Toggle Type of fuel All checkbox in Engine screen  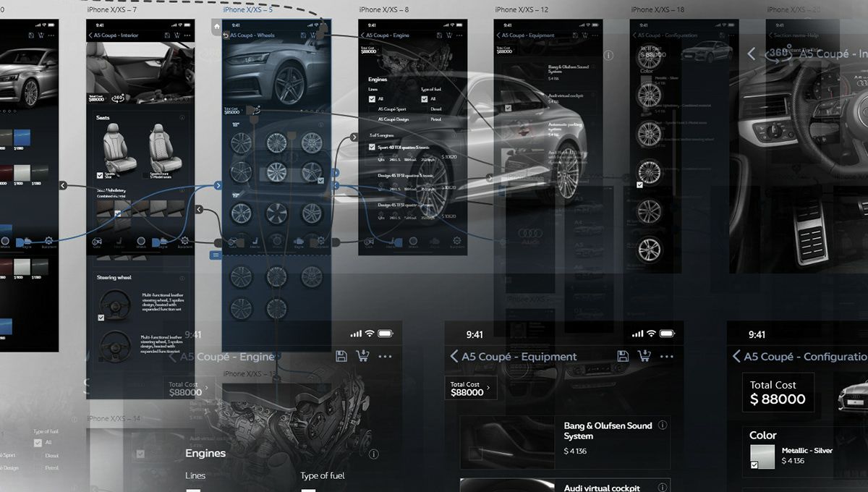(x=425, y=98)
